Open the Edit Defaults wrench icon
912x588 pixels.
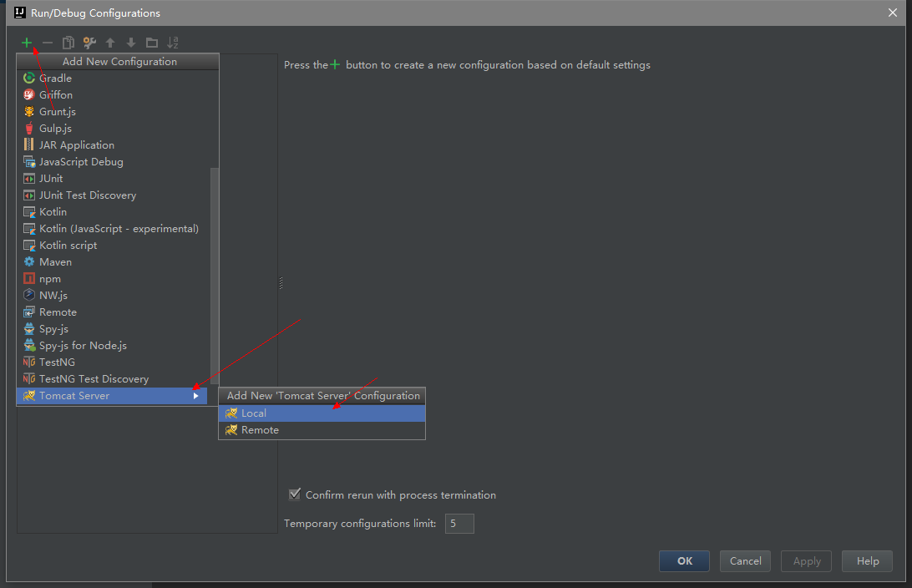[x=89, y=43]
